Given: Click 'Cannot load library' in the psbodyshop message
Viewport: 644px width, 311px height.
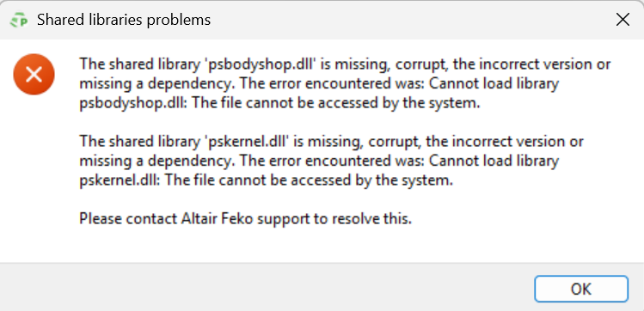Looking at the screenshot, I should [494, 83].
